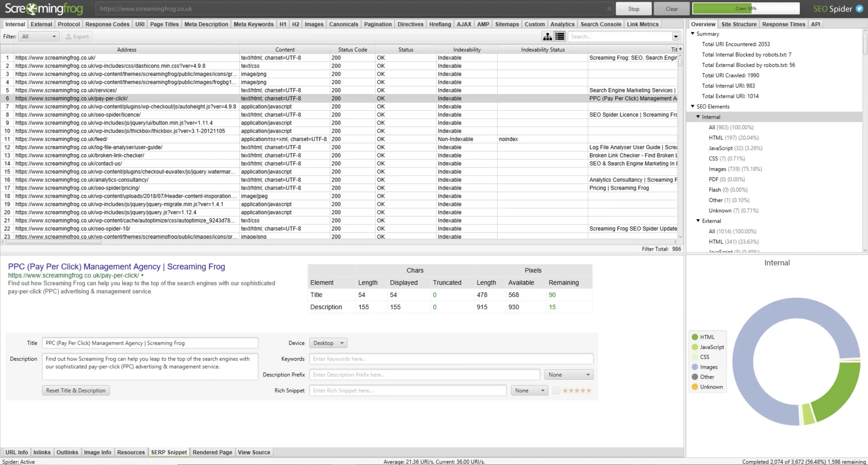Click the Keywords input field
Viewport: 868px width, 465px height.
coord(451,359)
